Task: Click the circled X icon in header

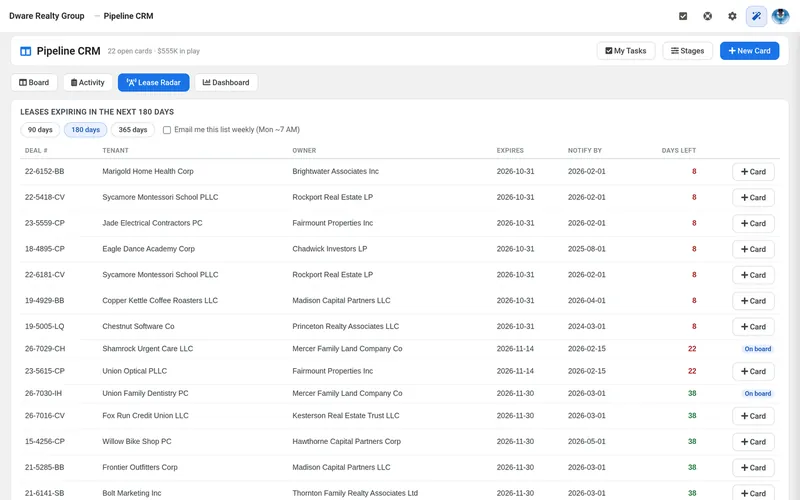Action: click(707, 16)
